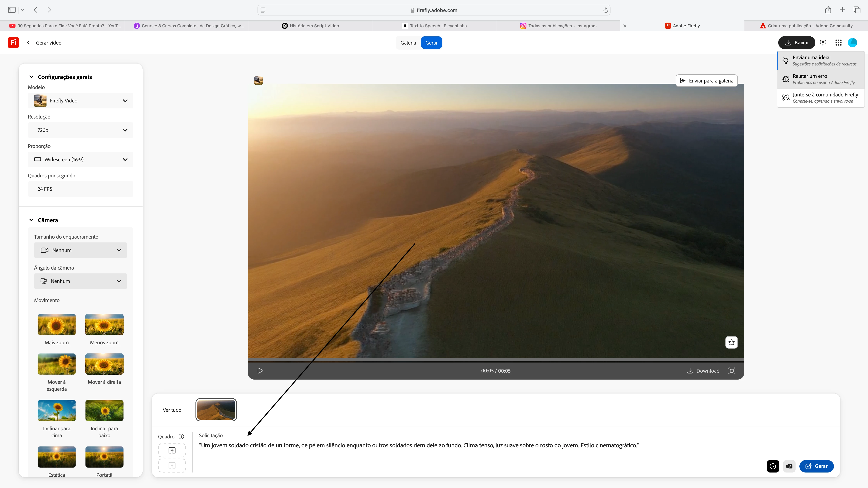Open the Resolução 720p dropdown
868x488 pixels.
point(81,130)
